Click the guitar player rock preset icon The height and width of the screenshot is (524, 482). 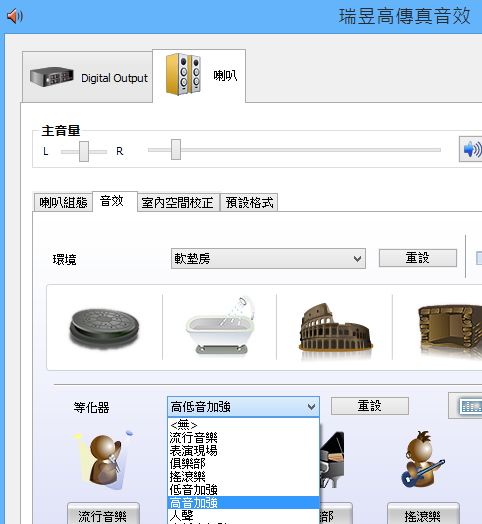pos(423,459)
